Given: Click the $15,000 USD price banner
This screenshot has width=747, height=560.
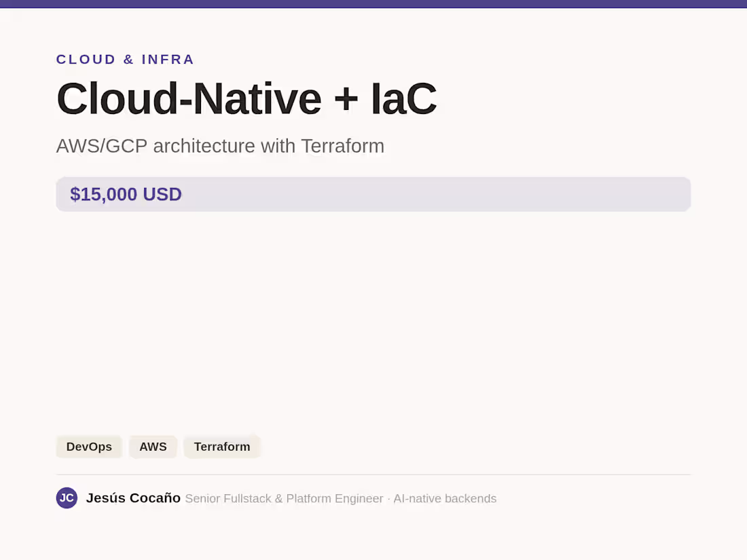Looking at the screenshot, I should [373, 194].
